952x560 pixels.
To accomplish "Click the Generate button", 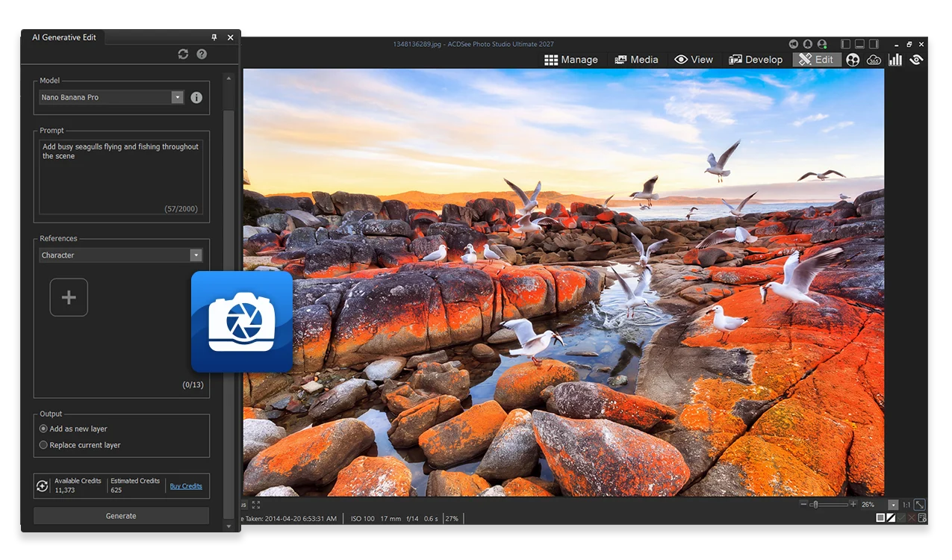I will [x=121, y=516].
